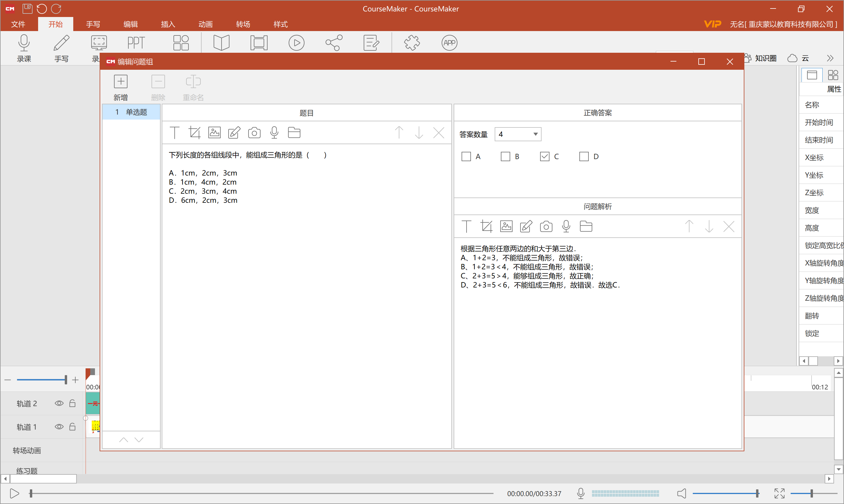Uncheck answer option C checkbox
Viewport: 844px width, 504px height.
[544, 156]
